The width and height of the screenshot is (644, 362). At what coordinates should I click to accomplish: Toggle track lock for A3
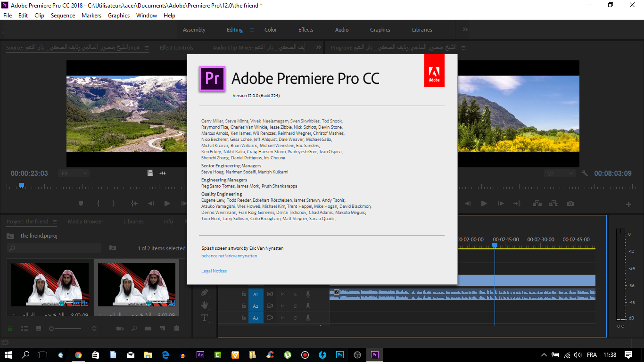243,318
